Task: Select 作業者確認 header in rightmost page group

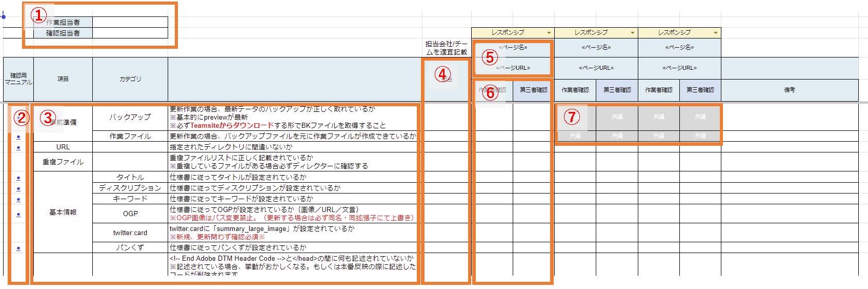Action: pyautogui.click(x=659, y=90)
